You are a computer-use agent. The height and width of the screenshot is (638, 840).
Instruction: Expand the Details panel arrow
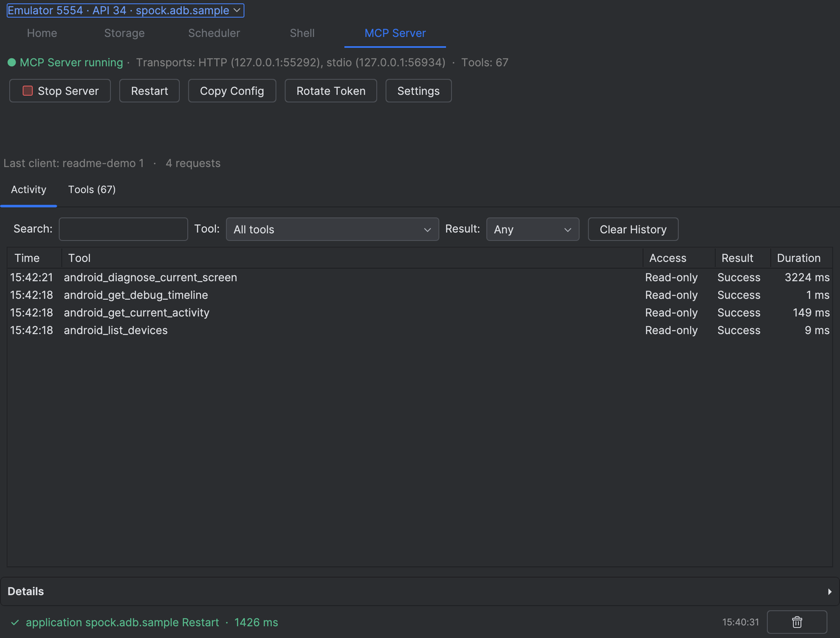(830, 592)
